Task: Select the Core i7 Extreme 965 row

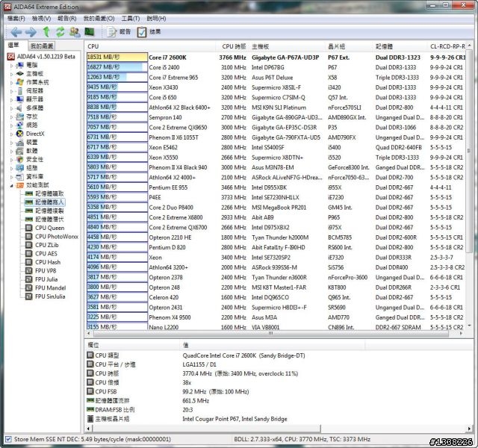Action: click(276, 78)
